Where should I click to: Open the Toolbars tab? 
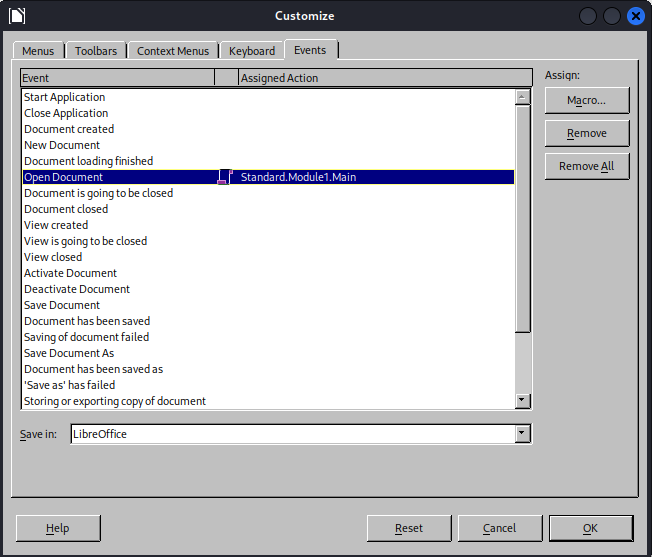coord(96,51)
